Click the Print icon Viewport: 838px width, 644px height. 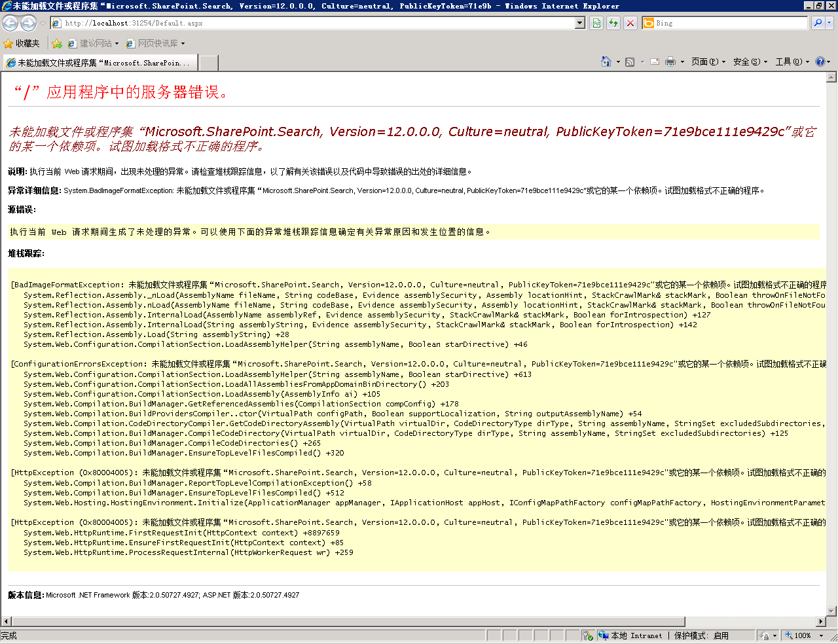[x=670, y=62]
